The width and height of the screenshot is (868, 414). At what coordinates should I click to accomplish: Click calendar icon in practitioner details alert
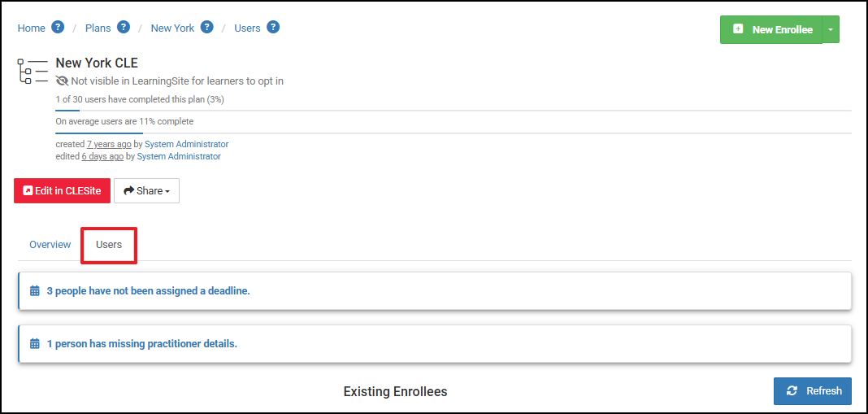pyautogui.click(x=35, y=343)
